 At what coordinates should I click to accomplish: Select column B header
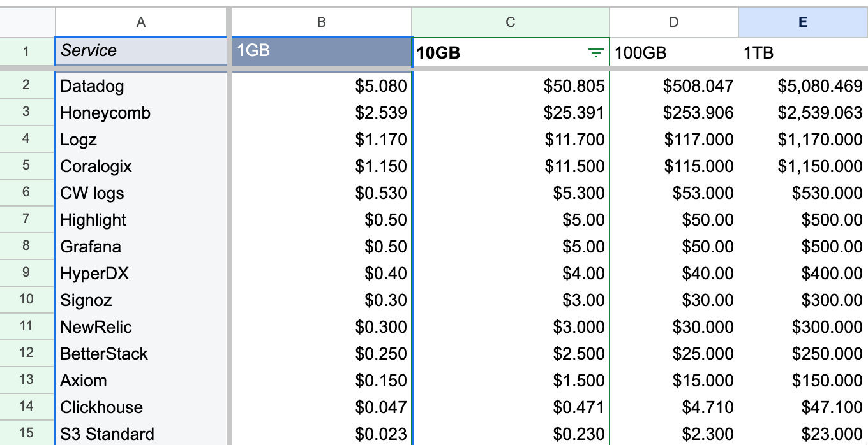tap(322, 22)
